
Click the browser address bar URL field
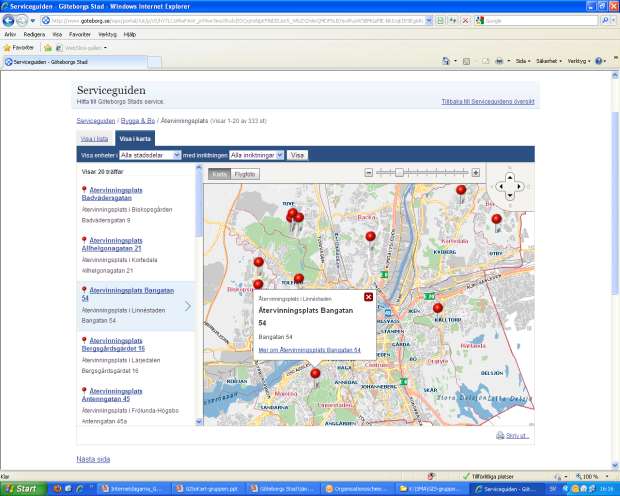233,21
